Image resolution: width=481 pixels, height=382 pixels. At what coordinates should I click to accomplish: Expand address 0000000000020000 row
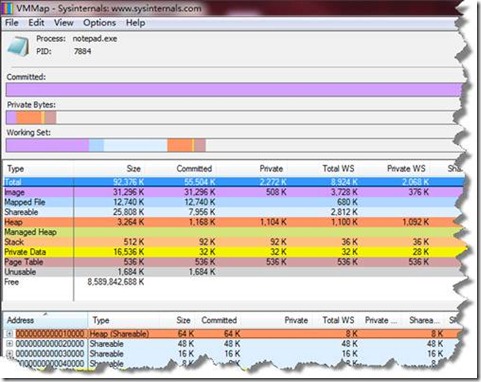(10, 343)
